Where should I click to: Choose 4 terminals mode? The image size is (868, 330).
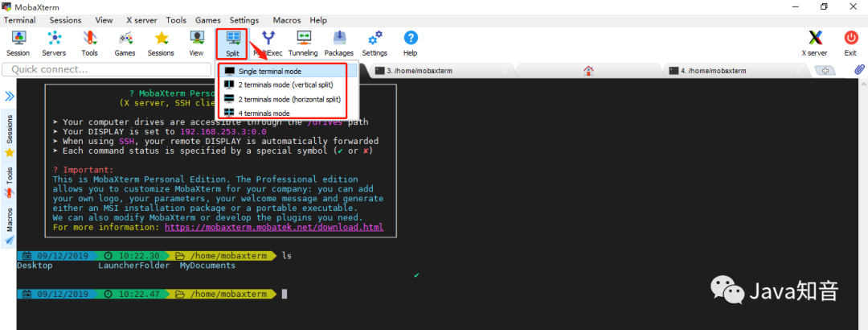click(x=285, y=113)
